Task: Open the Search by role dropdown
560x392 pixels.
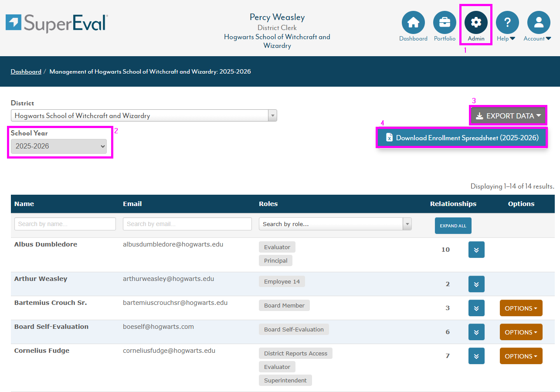Action: (x=335, y=224)
